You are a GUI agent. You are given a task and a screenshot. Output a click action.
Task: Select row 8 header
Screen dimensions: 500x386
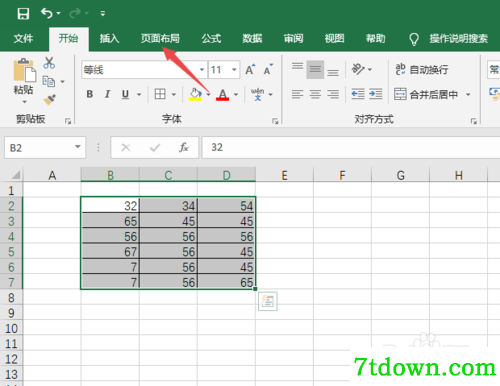(11, 297)
